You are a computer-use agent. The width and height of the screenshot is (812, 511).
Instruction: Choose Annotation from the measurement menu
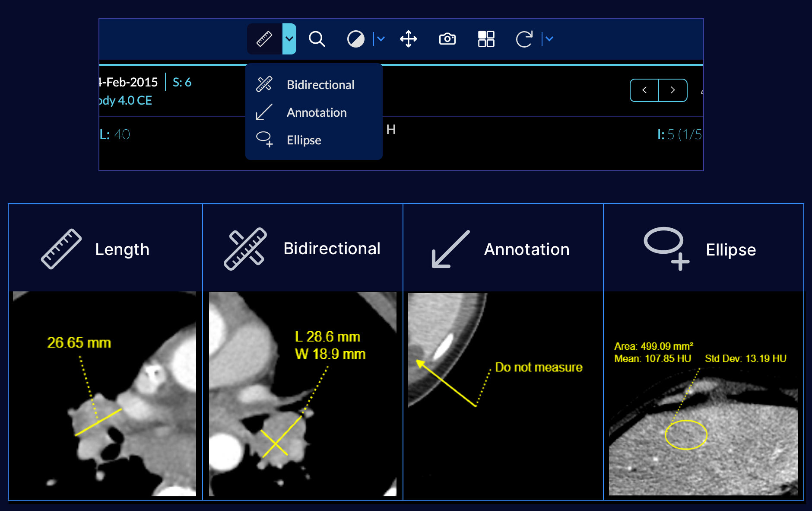(317, 112)
